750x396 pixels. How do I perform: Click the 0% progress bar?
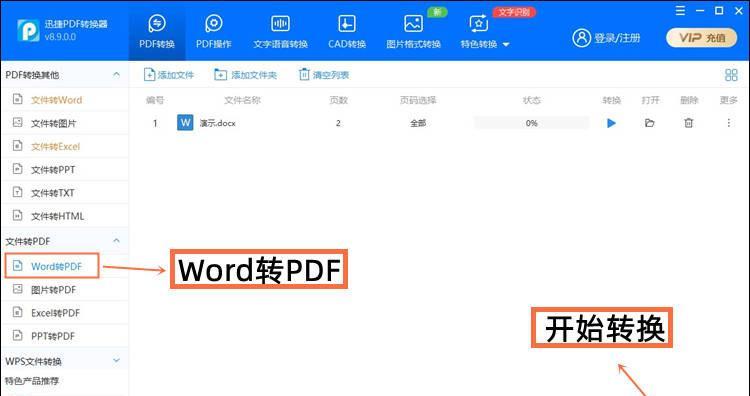click(531, 123)
